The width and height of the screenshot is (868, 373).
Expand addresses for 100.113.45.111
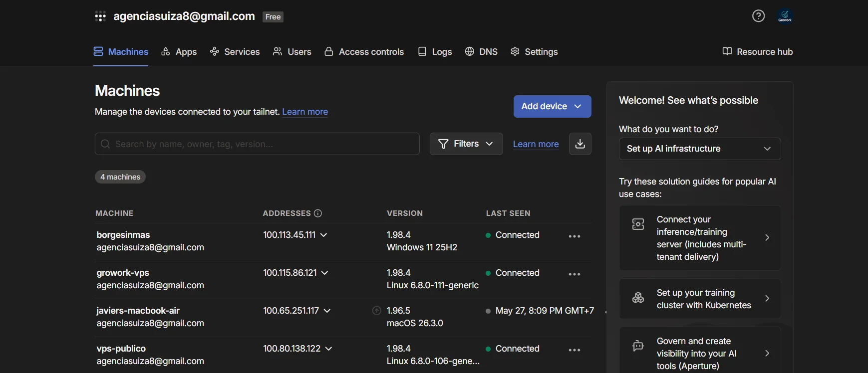pyautogui.click(x=323, y=235)
